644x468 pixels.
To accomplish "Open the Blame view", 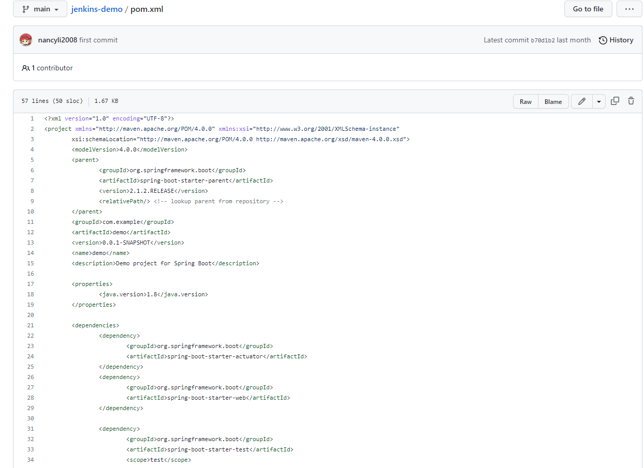I will [x=553, y=102].
